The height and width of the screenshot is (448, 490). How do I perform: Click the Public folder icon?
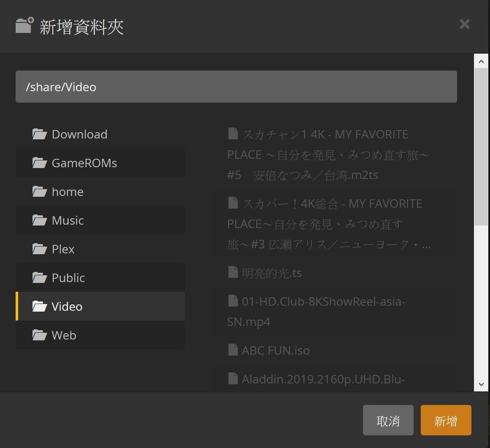[39, 278]
